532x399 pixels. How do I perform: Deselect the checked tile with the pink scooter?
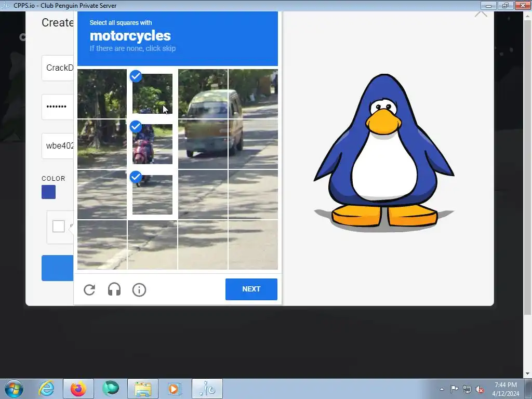[x=152, y=144]
